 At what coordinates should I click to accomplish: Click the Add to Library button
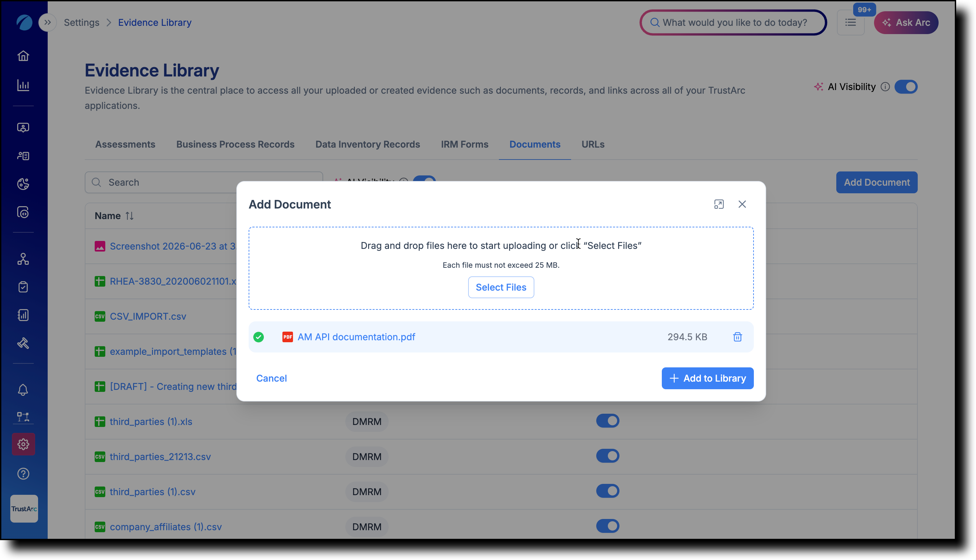click(707, 378)
